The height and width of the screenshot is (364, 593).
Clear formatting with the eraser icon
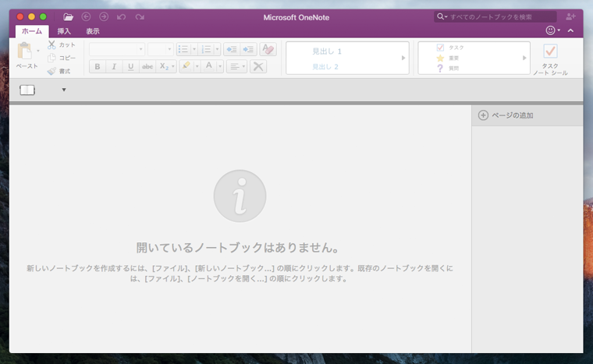point(268,49)
